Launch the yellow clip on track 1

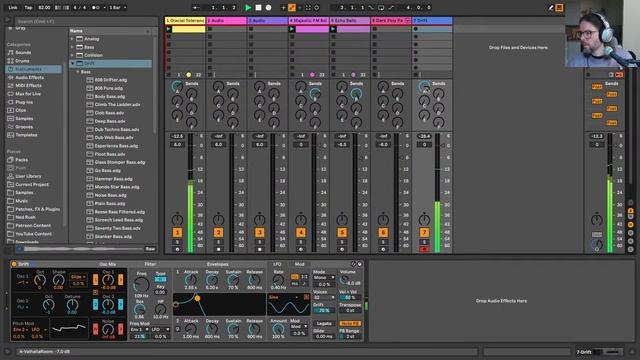(169, 29)
